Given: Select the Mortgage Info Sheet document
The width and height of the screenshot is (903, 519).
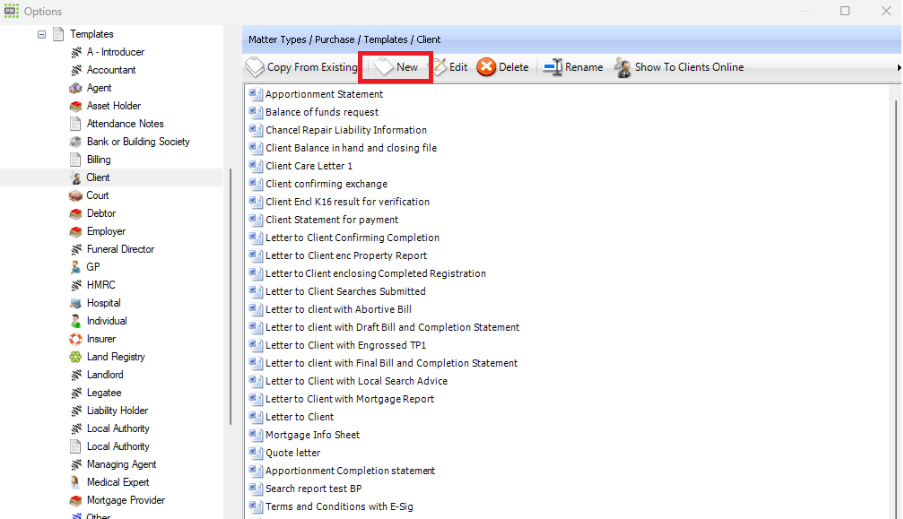Looking at the screenshot, I should click(x=312, y=435).
